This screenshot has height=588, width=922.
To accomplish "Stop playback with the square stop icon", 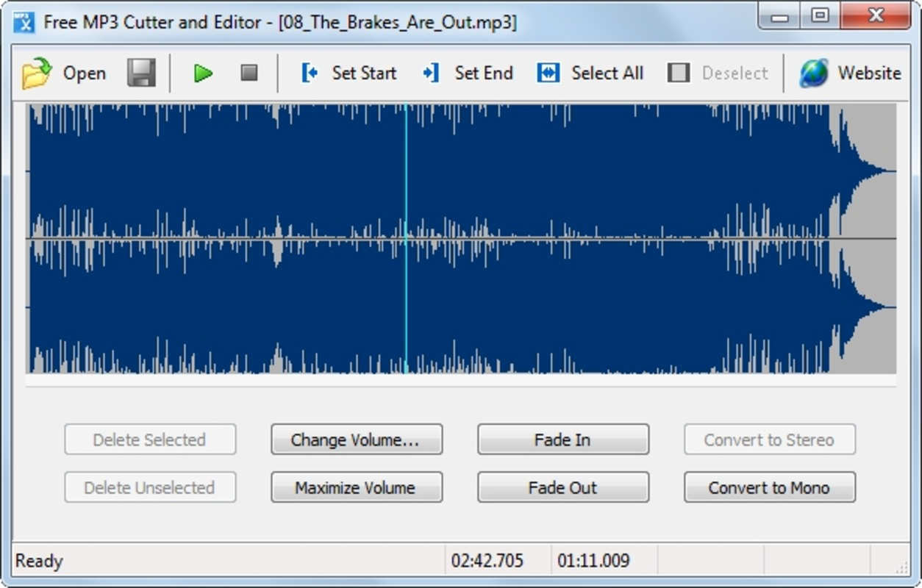I will click(x=249, y=73).
